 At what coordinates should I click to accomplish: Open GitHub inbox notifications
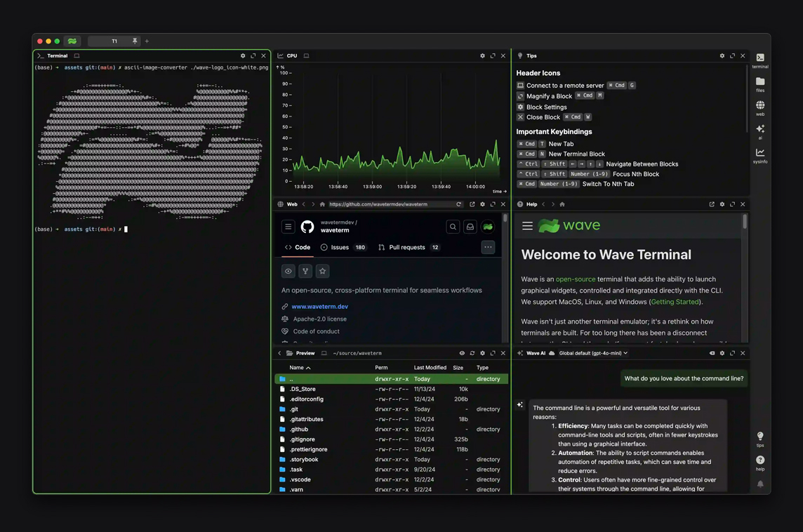coord(470,226)
